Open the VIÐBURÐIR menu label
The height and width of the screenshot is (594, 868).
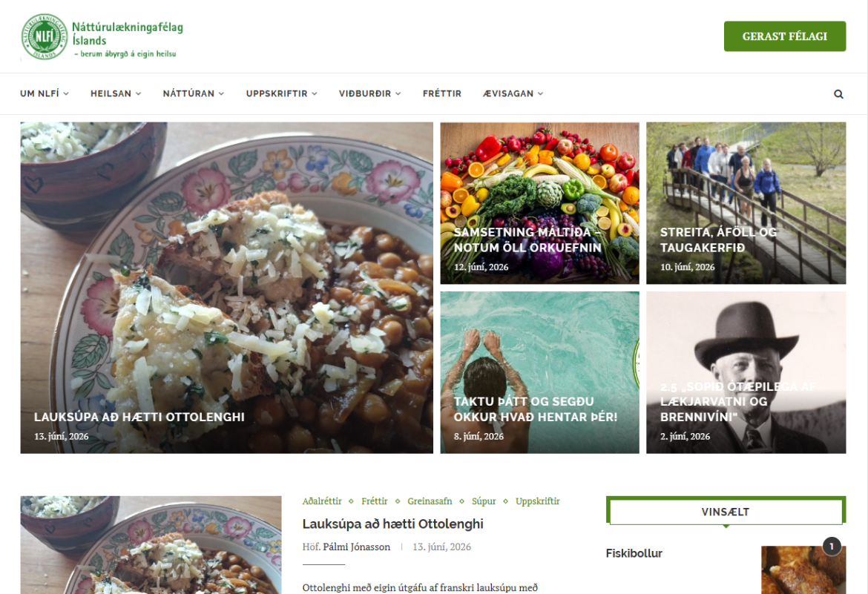[365, 93]
